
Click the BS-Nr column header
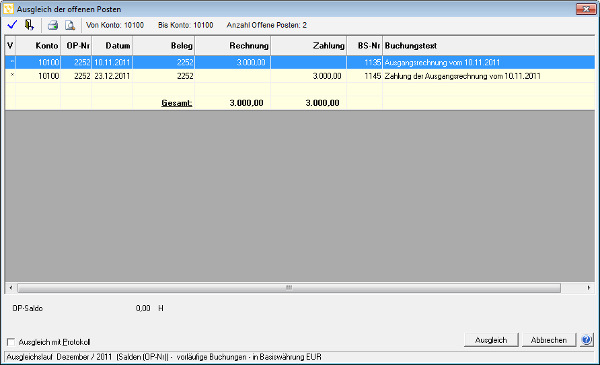click(x=364, y=46)
